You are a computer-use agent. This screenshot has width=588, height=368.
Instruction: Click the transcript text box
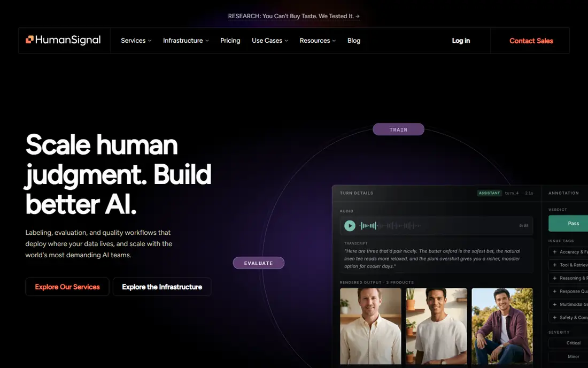pyautogui.click(x=437, y=255)
